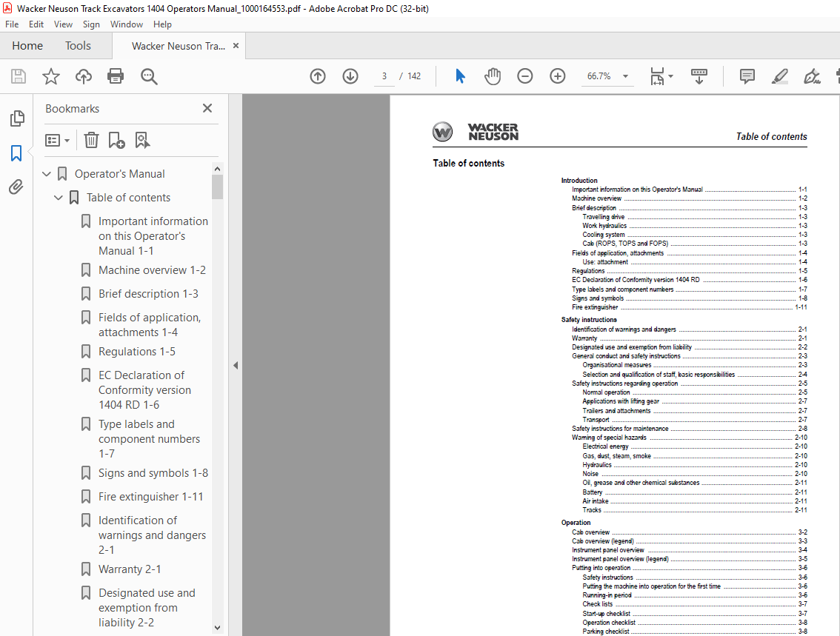Click the 66.7% zoom value field
Image resolution: width=840 pixels, height=636 pixels.
(599, 76)
